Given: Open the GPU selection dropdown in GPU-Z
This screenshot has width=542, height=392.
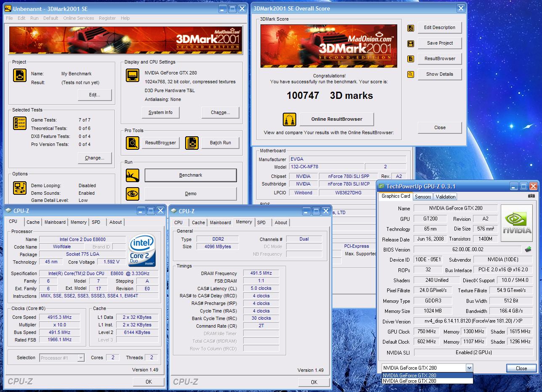Looking at the screenshot, I should (x=469, y=368).
